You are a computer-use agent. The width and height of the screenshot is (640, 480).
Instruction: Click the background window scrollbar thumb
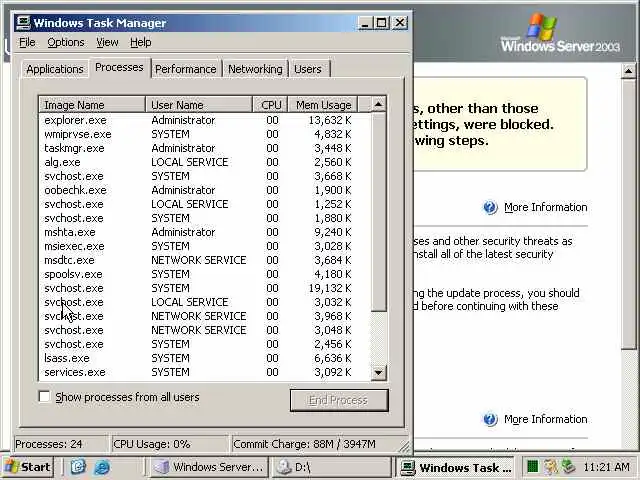click(629, 214)
